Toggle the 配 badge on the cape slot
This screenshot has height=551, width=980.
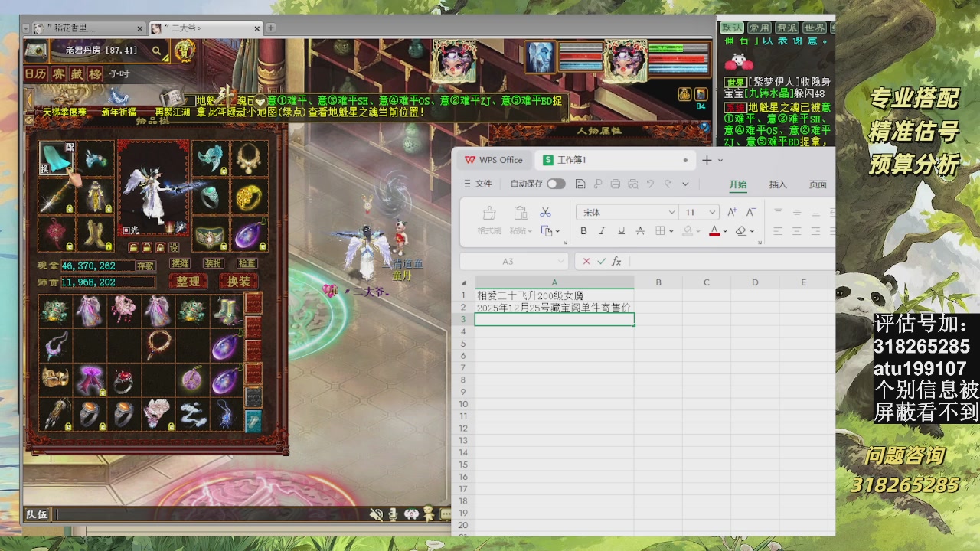click(70, 147)
